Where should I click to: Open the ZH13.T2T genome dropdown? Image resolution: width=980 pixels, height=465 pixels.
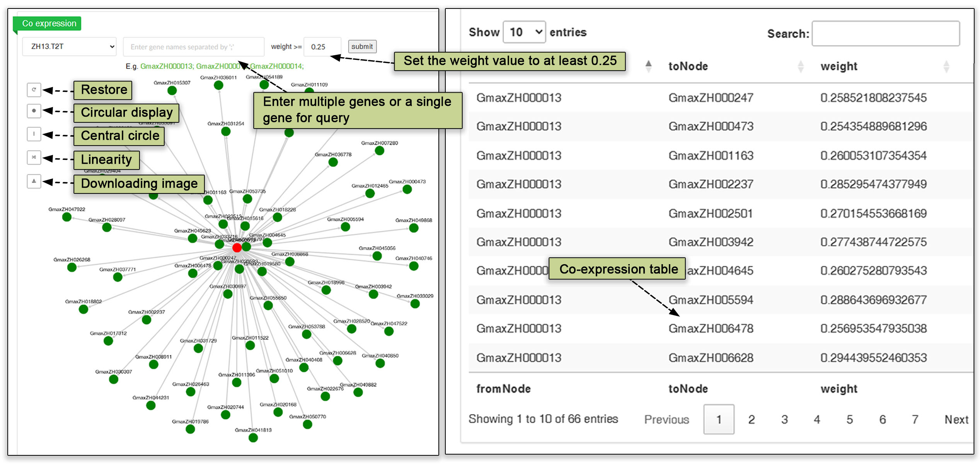[70, 47]
